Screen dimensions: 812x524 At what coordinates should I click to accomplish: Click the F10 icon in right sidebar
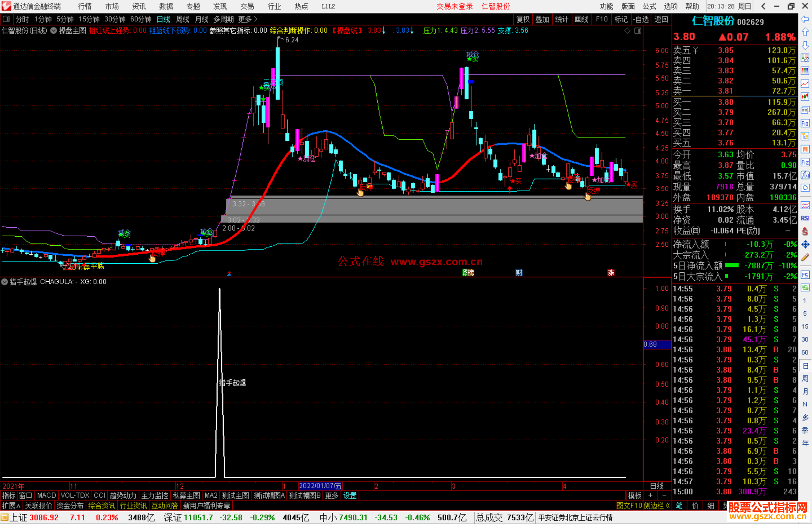click(805, 123)
